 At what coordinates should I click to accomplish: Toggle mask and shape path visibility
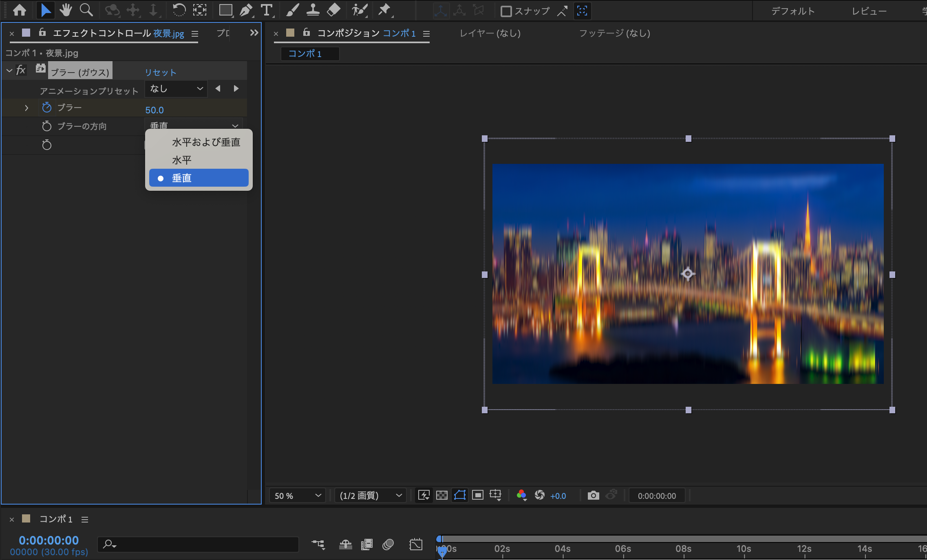(460, 495)
